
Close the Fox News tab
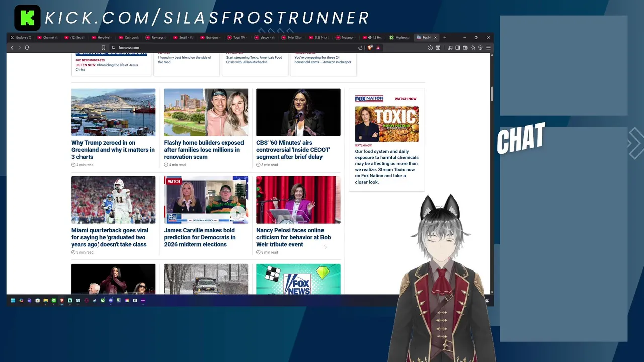(x=435, y=37)
